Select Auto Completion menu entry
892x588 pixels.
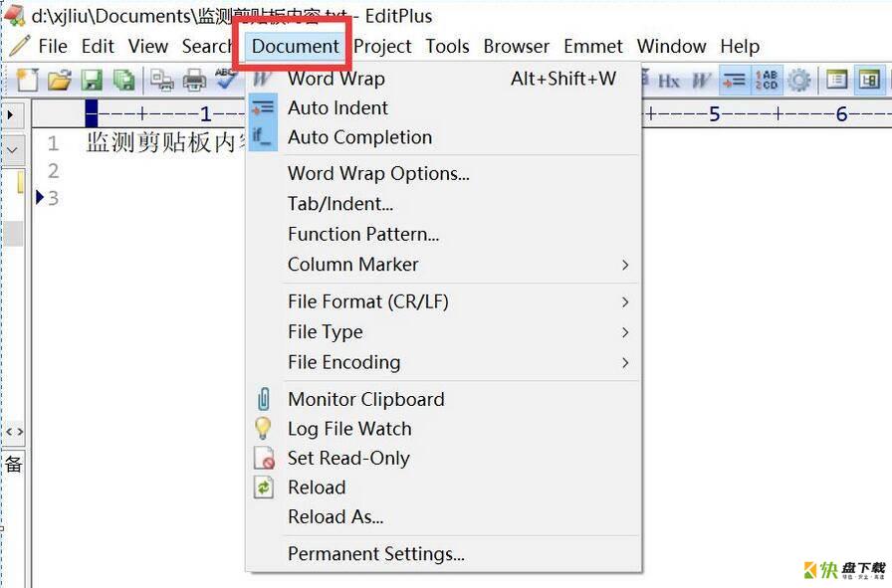[444, 137]
